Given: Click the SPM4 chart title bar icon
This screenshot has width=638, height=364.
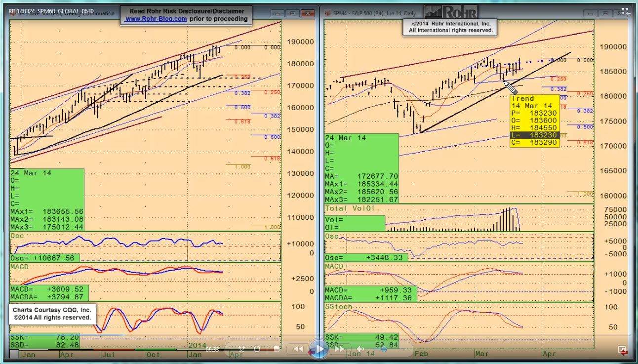Looking at the screenshot, I should 328,13.
